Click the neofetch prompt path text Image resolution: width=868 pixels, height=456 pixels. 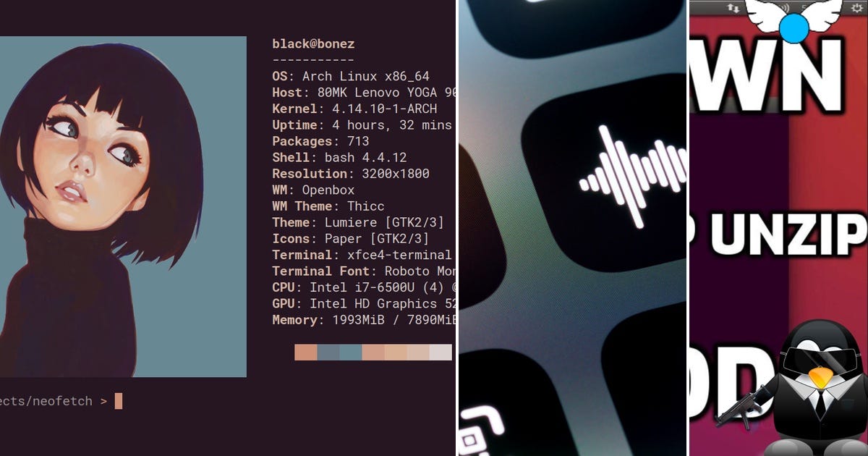click(x=43, y=400)
